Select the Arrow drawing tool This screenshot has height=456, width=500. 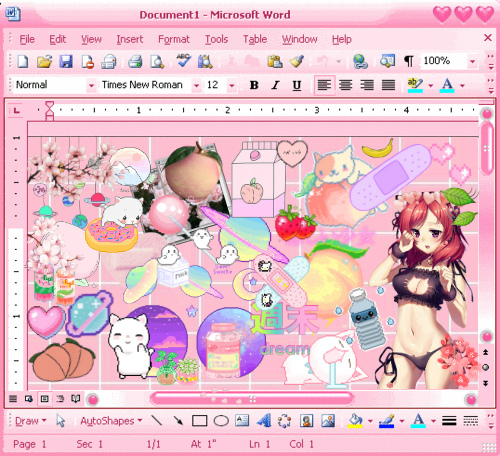(178, 420)
